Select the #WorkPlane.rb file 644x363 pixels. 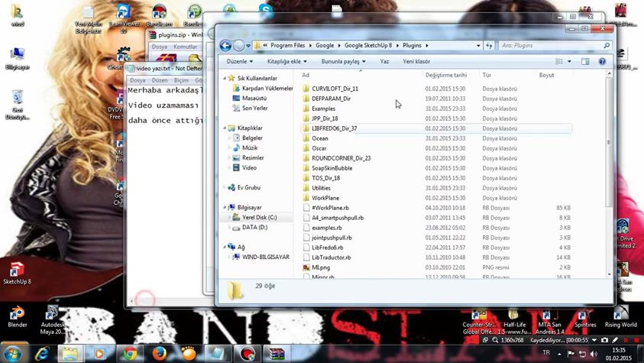point(330,208)
